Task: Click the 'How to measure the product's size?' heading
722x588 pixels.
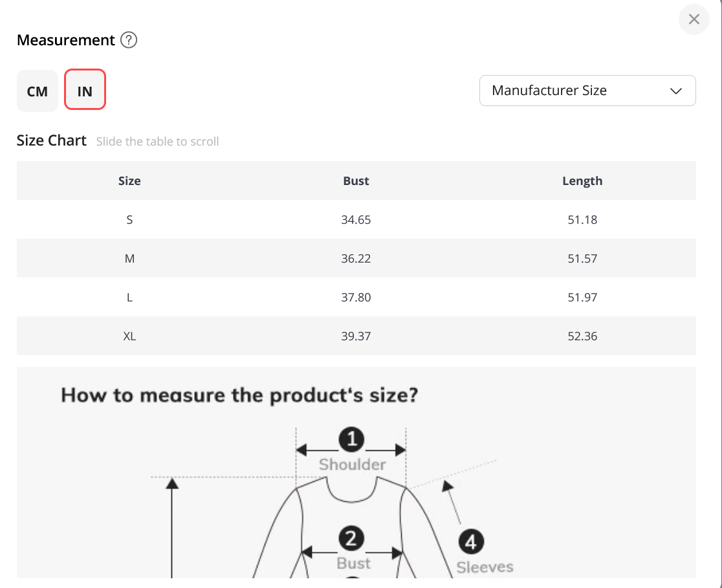Action: point(239,395)
